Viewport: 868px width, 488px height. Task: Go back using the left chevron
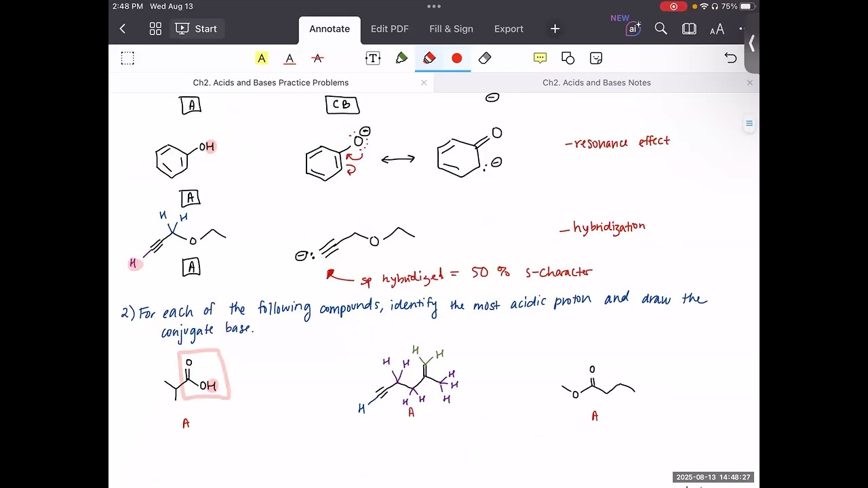[x=122, y=28]
